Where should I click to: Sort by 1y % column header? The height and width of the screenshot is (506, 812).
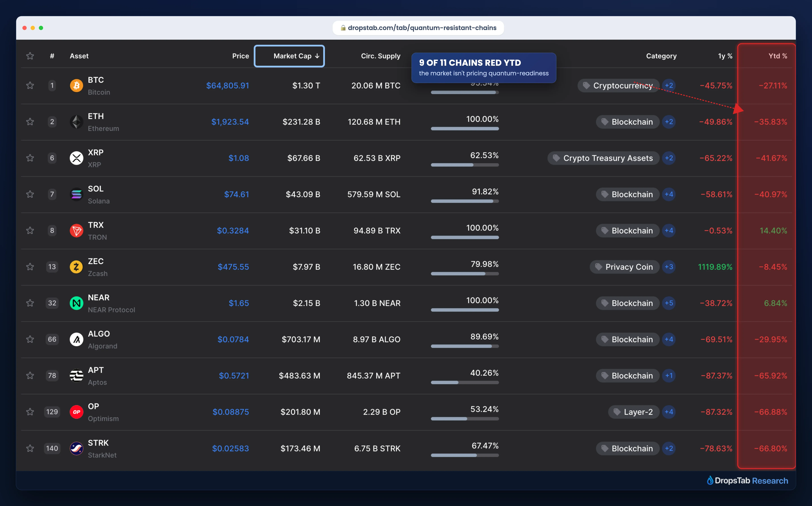pyautogui.click(x=725, y=56)
